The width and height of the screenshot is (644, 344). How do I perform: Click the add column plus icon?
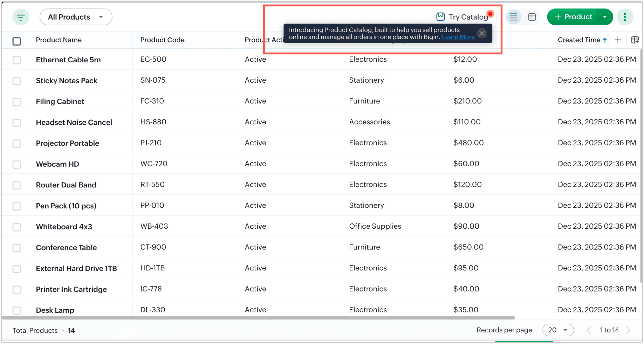[x=618, y=40]
